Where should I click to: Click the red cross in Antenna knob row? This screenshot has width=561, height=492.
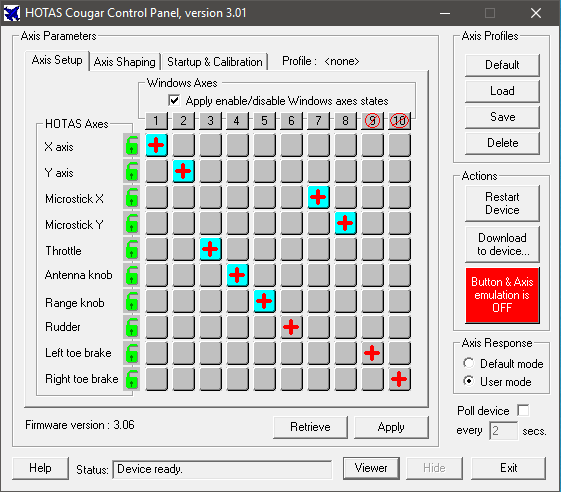click(237, 275)
